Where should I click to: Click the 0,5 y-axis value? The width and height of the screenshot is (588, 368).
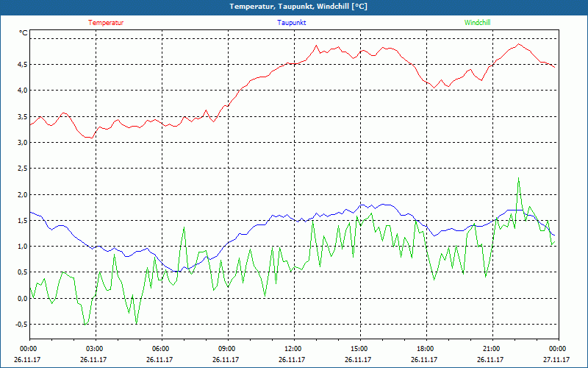[23, 272]
